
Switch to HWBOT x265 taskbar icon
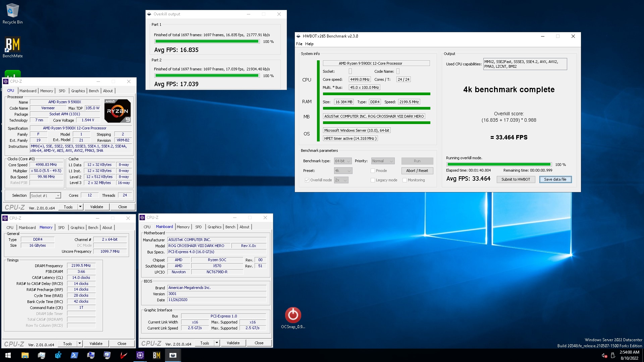pos(173,355)
